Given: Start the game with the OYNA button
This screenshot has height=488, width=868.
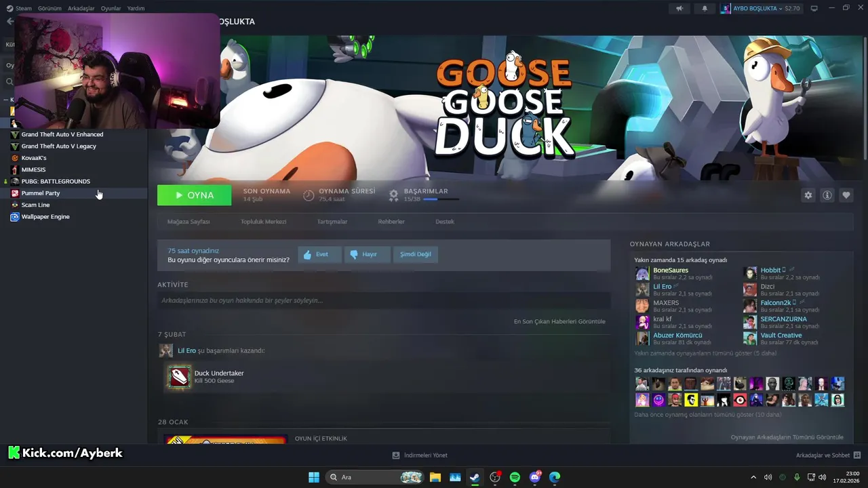Looking at the screenshot, I should pyautogui.click(x=194, y=195).
